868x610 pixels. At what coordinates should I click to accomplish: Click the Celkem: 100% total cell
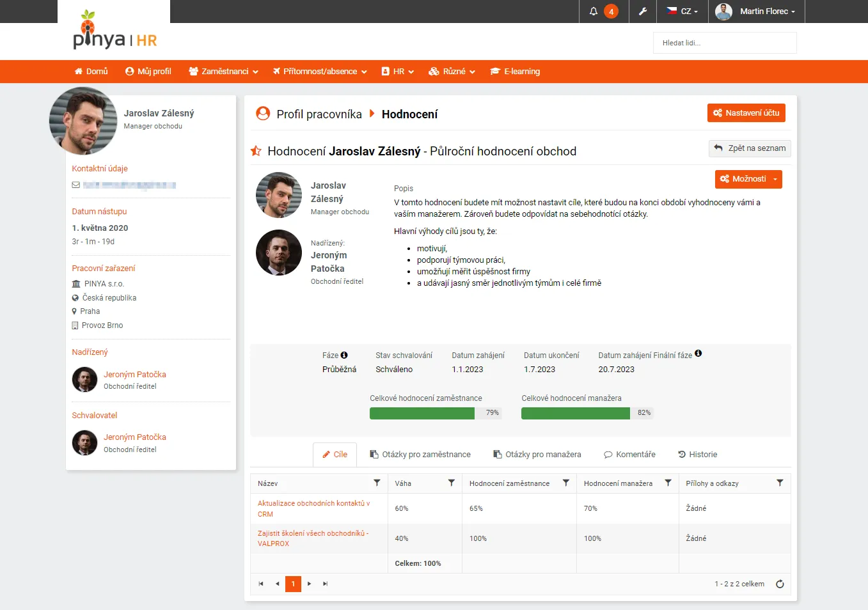(425, 563)
